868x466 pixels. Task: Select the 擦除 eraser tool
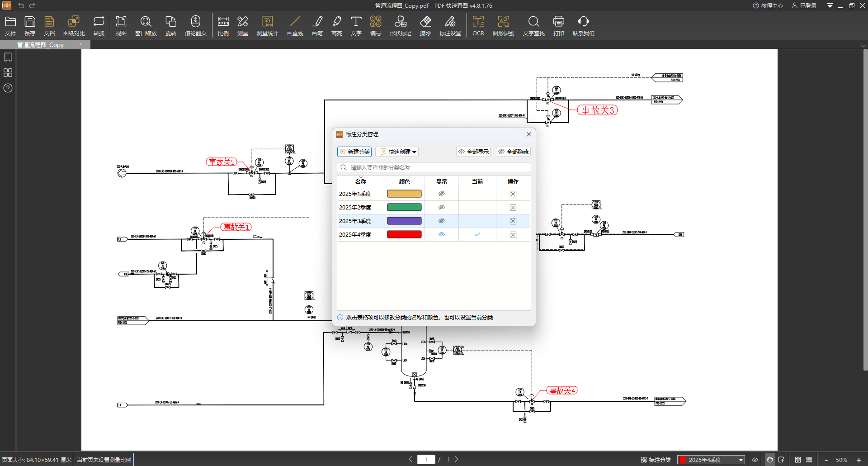425,26
